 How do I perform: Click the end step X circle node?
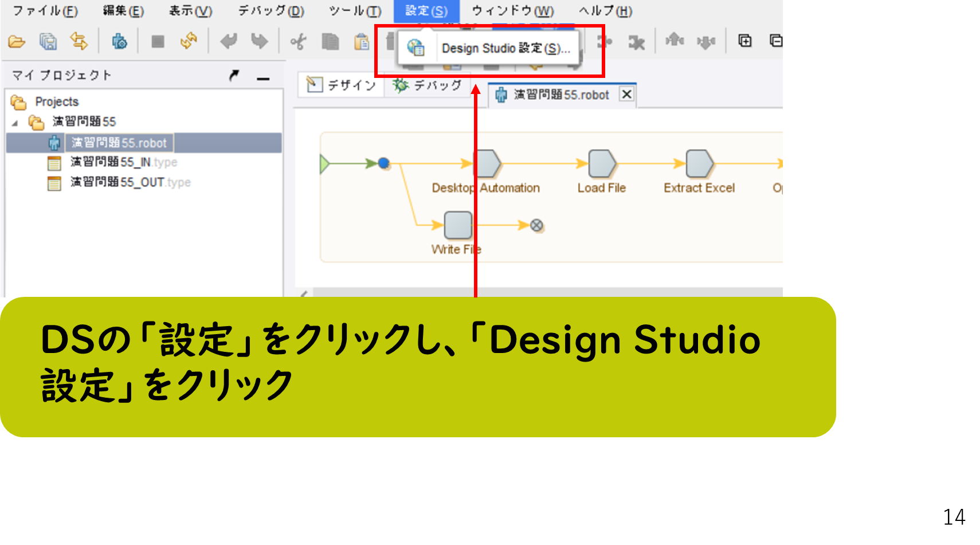(x=536, y=225)
